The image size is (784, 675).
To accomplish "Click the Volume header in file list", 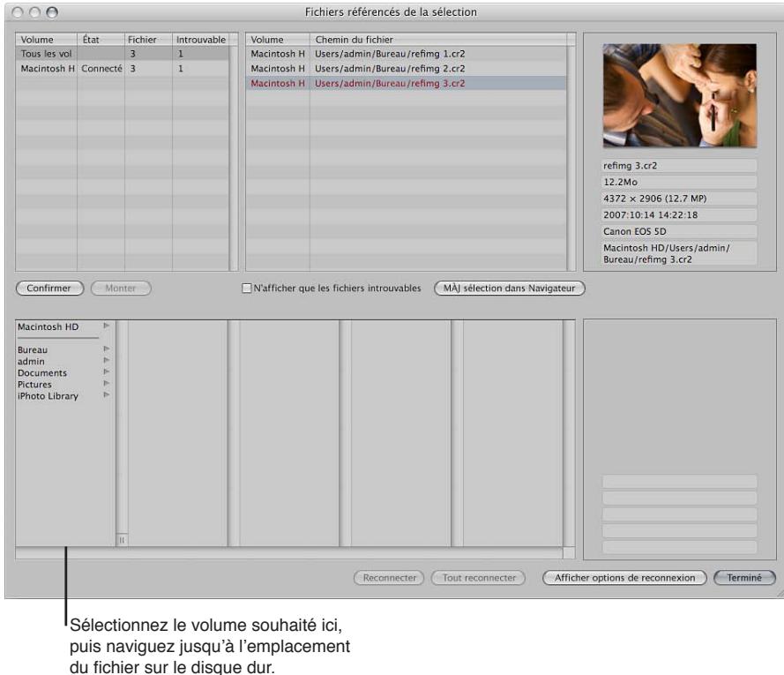I will pyautogui.click(x=278, y=40).
